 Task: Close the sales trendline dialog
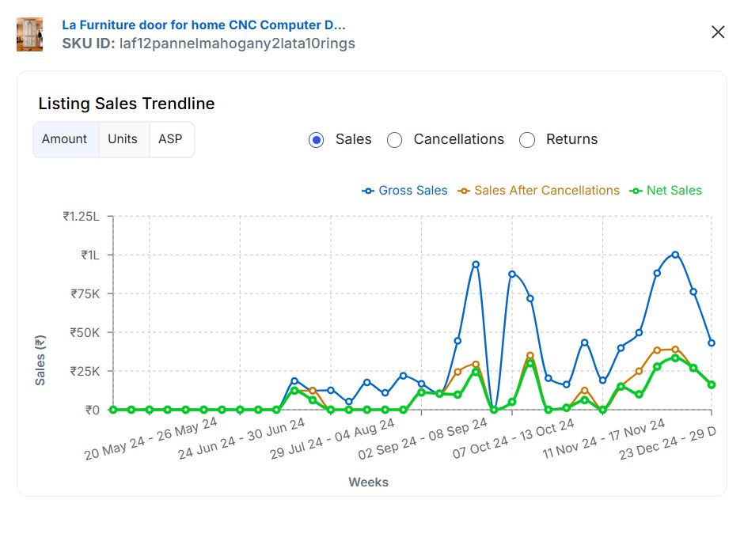pyautogui.click(x=718, y=32)
